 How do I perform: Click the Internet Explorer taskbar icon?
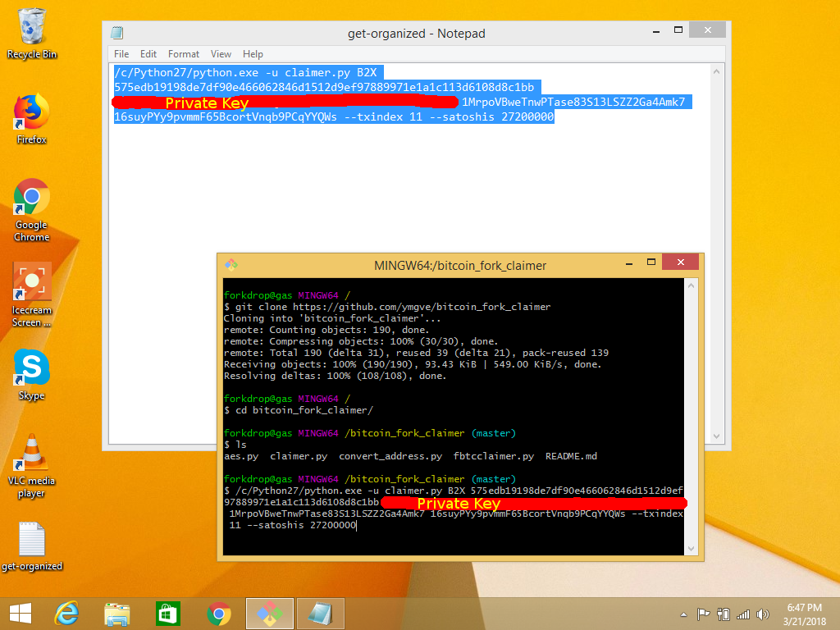(x=66, y=613)
